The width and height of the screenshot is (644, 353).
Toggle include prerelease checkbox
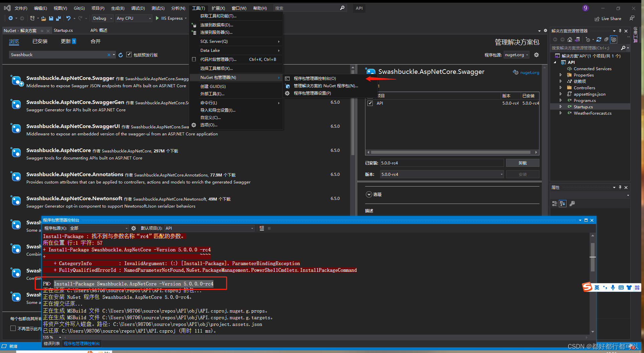pos(129,54)
